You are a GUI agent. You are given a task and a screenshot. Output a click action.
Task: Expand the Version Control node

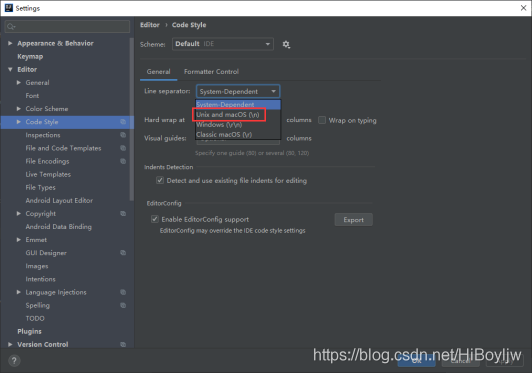click(10, 344)
